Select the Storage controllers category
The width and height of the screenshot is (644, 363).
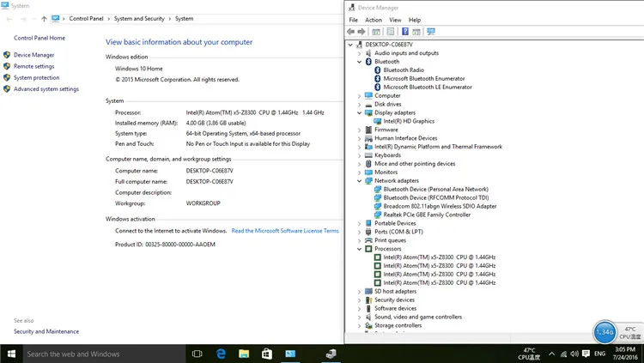398,325
